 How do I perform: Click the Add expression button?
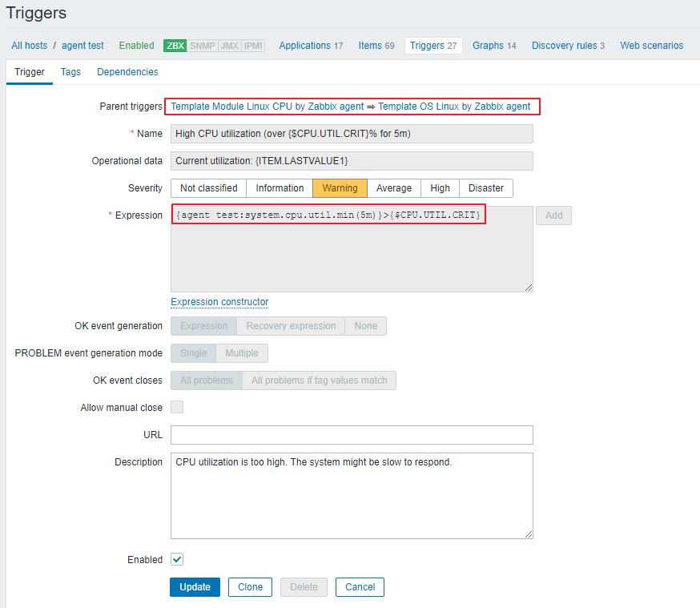coord(553,215)
